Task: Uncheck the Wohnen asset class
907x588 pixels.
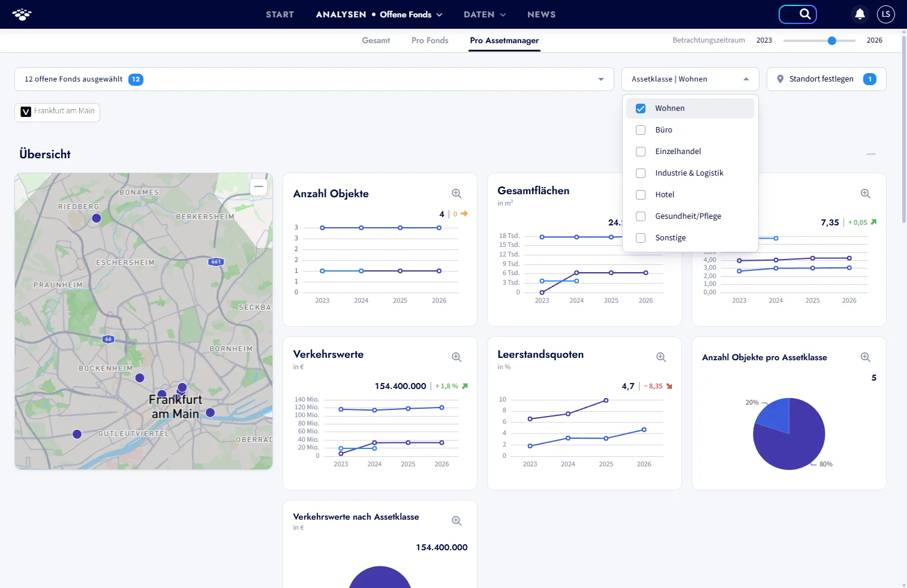Action: 641,108
